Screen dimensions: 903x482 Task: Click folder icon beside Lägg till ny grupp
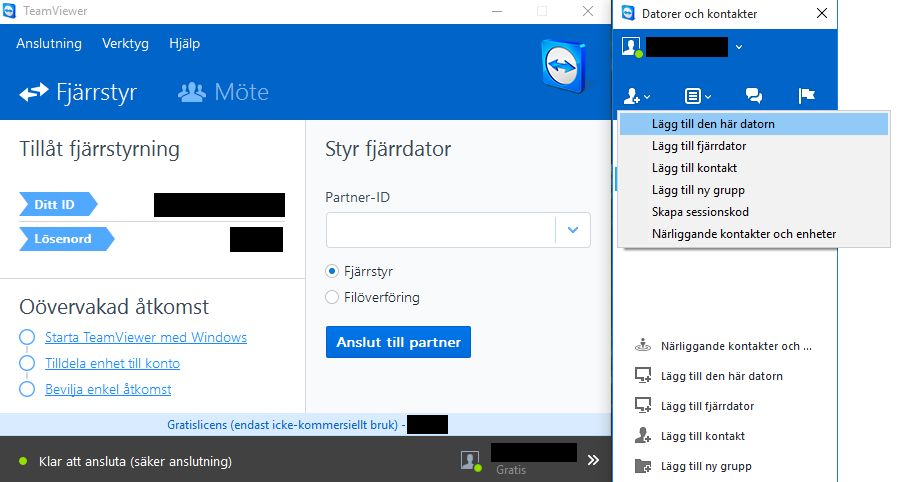643,465
